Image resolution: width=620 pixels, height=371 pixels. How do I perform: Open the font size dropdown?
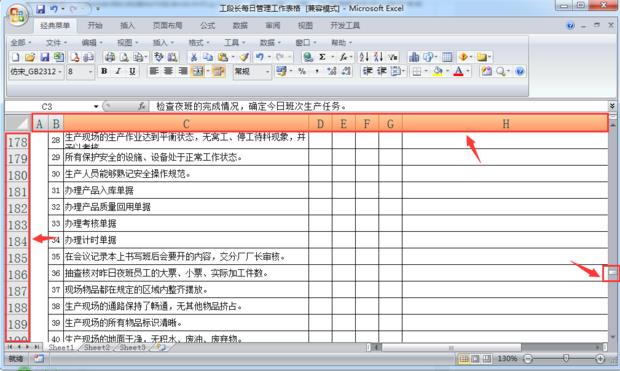[x=91, y=72]
